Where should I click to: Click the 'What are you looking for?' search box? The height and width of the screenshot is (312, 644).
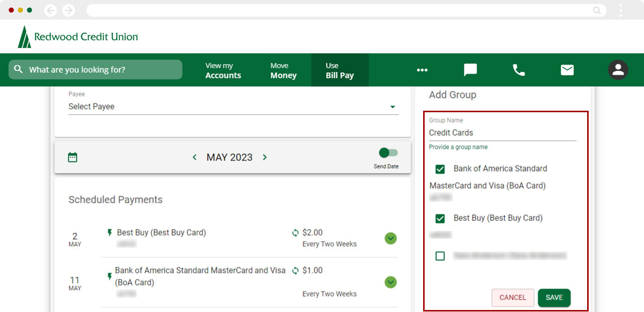[96, 69]
